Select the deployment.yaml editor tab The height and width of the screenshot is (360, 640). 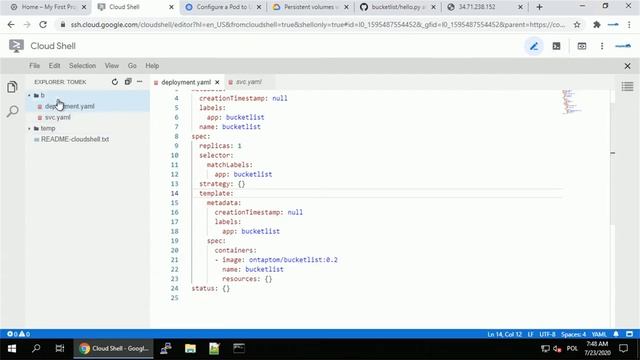pos(186,82)
